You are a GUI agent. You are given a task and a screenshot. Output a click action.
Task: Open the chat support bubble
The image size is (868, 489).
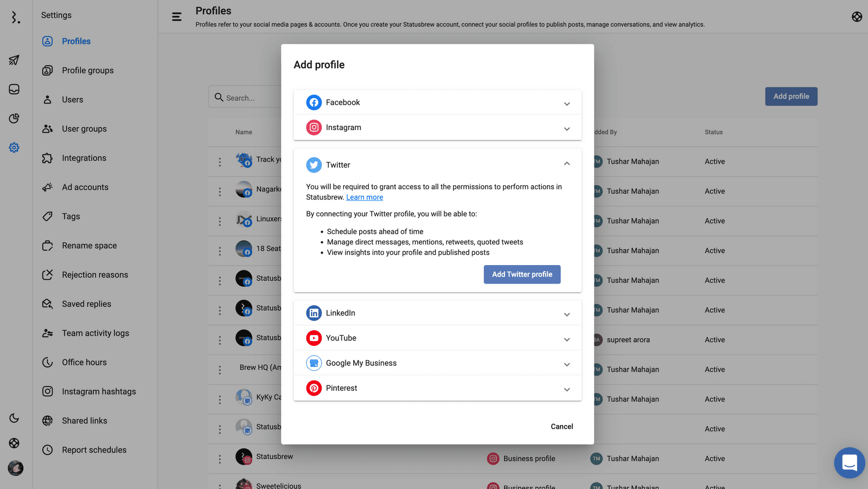[849, 462]
